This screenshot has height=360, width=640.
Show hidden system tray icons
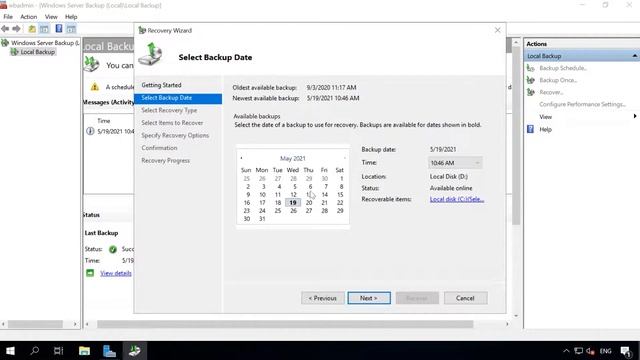pyautogui.click(x=566, y=351)
